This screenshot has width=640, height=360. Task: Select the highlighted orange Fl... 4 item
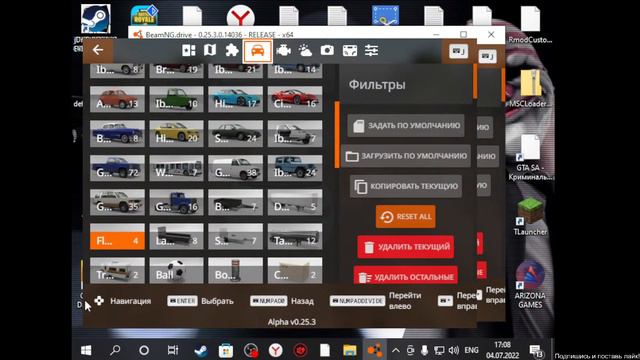point(117,236)
